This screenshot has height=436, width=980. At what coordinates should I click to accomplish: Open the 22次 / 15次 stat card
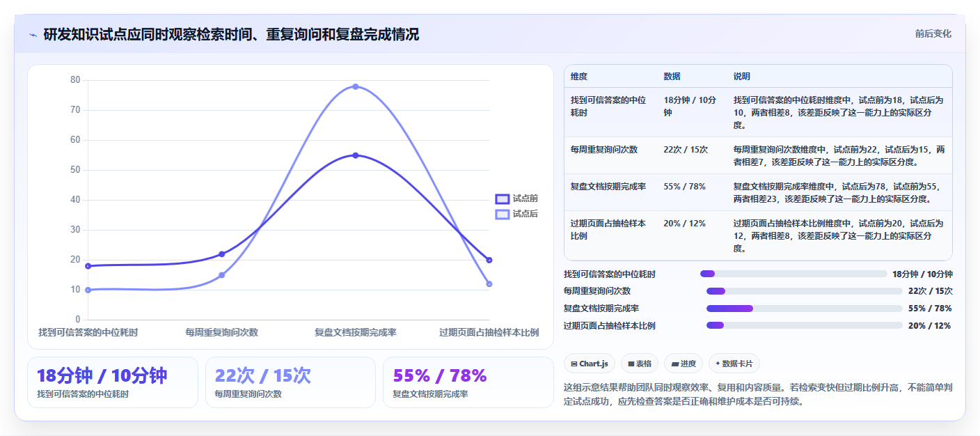(x=290, y=382)
